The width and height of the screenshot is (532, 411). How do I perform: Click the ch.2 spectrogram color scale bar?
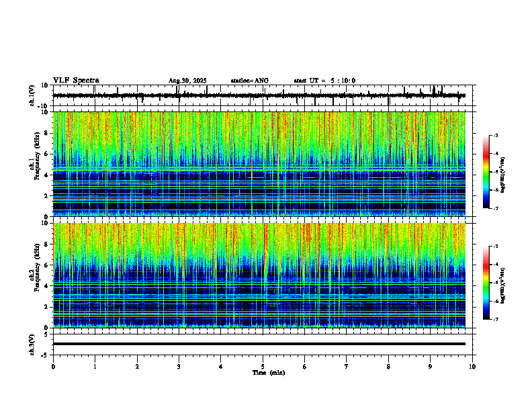coord(486,283)
